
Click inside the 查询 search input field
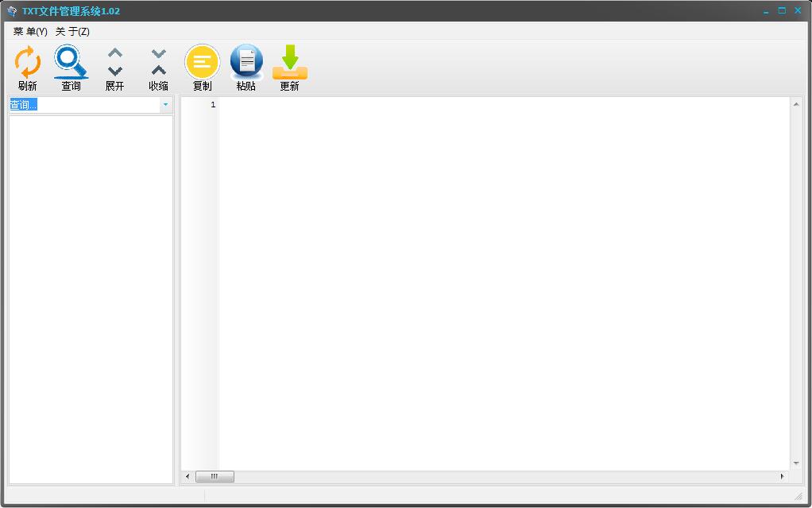point(79,104)
